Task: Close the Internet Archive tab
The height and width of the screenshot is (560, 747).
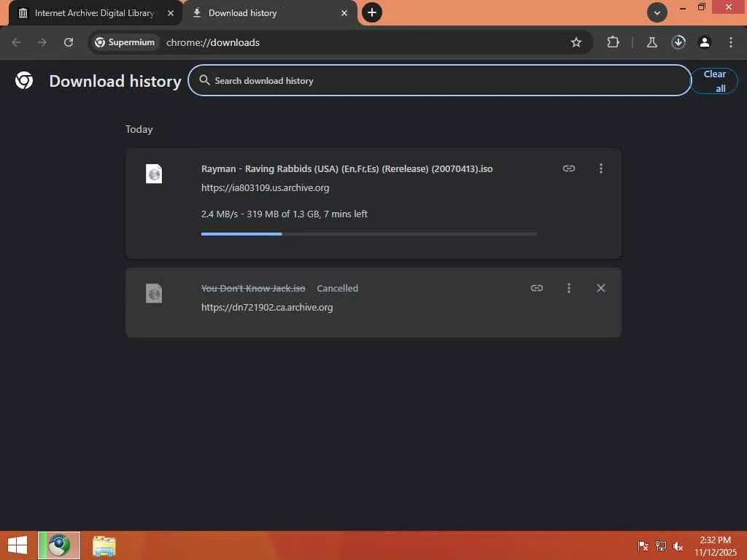Action: pos(171,13)
